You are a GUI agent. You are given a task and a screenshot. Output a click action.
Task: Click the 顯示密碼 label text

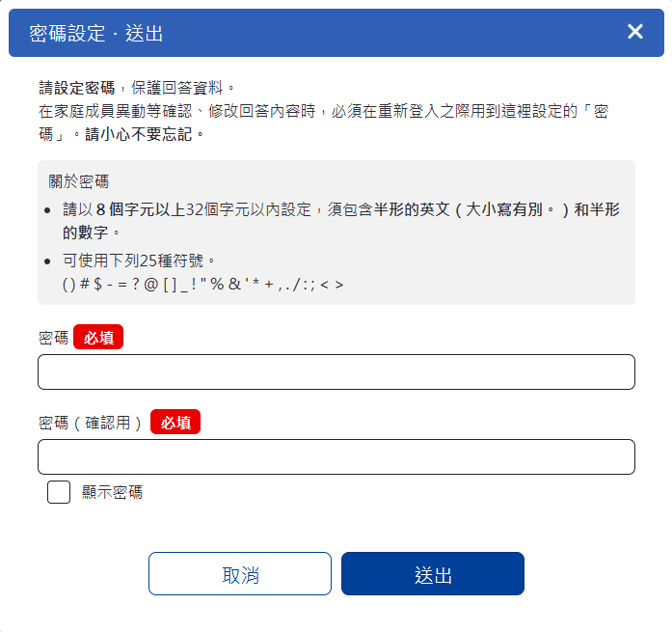[x=112, y=492]
